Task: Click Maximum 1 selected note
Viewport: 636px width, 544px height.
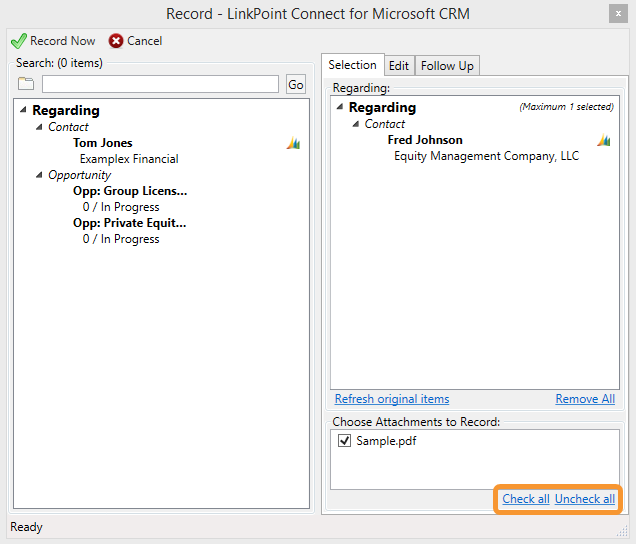Action: click(566, 107)
